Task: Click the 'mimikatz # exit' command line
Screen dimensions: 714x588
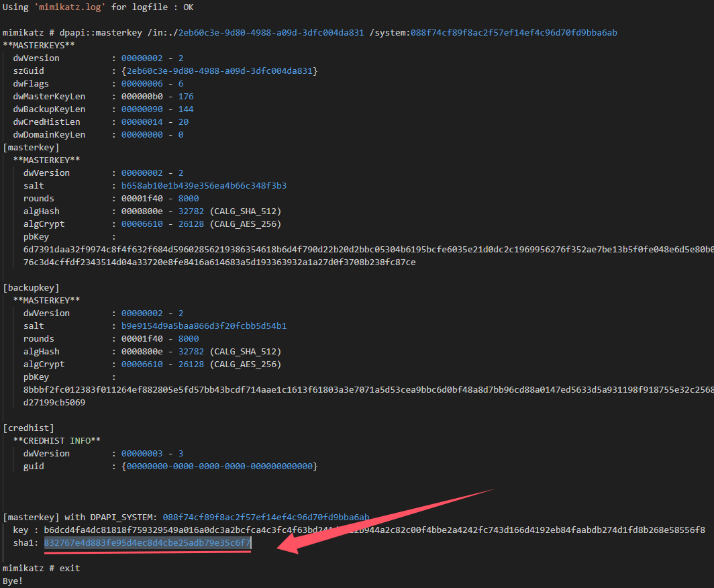Action: tap(41, 569)
